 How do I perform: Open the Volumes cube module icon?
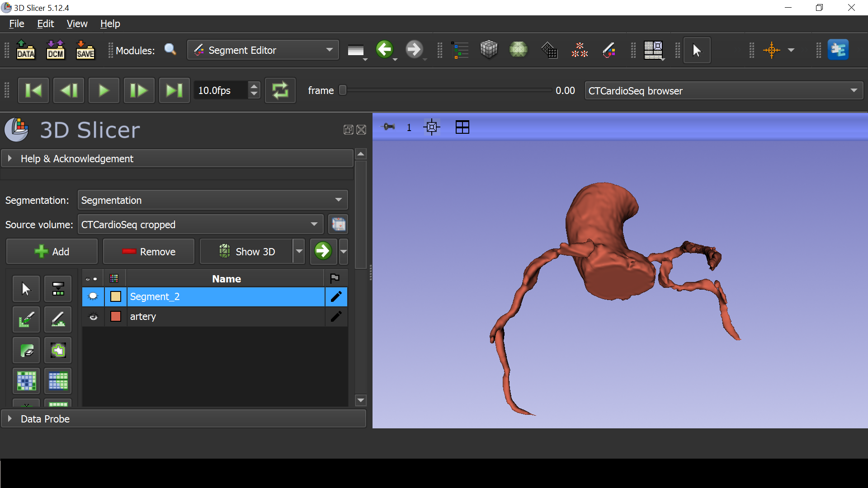pos(489,50)
